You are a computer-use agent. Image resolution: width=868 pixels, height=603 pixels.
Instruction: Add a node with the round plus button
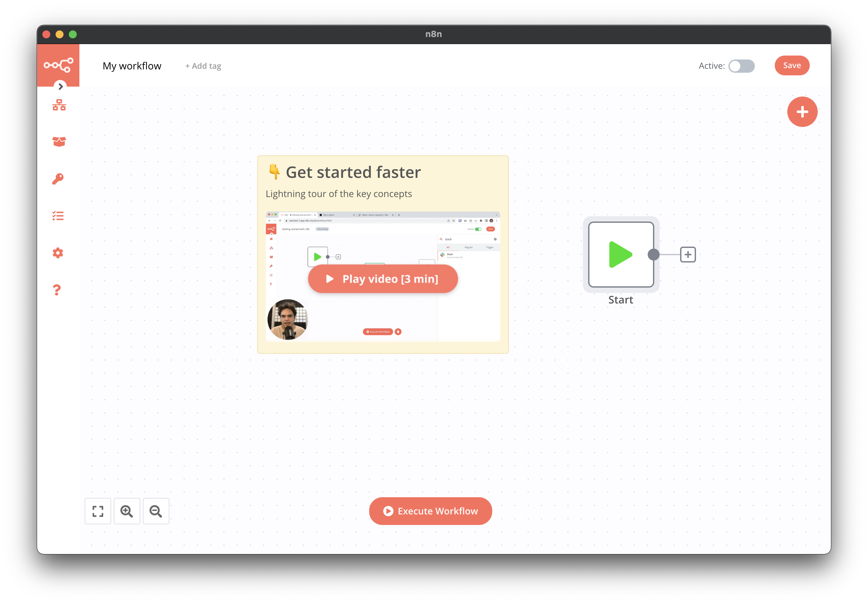pos(802,112)
